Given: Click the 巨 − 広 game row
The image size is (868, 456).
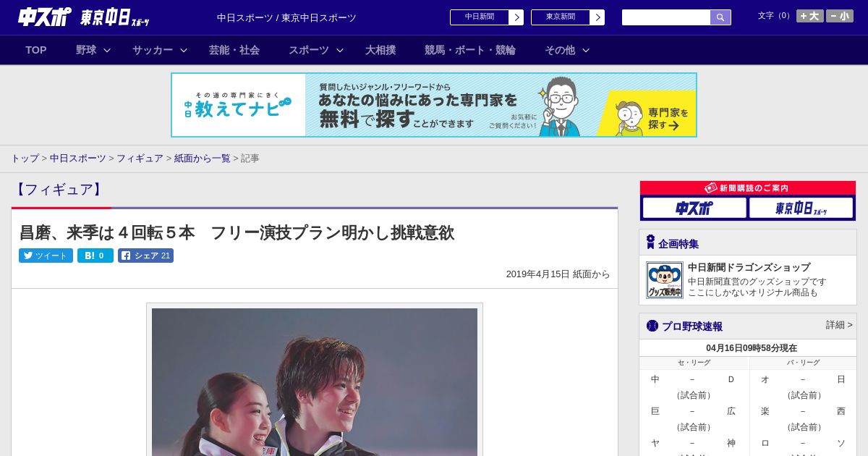Looking at the screenshot, I should [694, 411].
